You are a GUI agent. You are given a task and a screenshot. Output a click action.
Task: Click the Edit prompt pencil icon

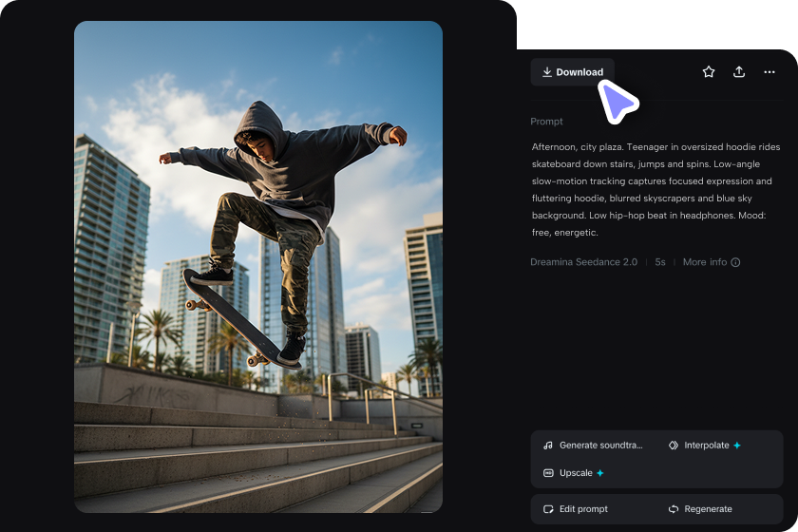(x=548, y=509)
